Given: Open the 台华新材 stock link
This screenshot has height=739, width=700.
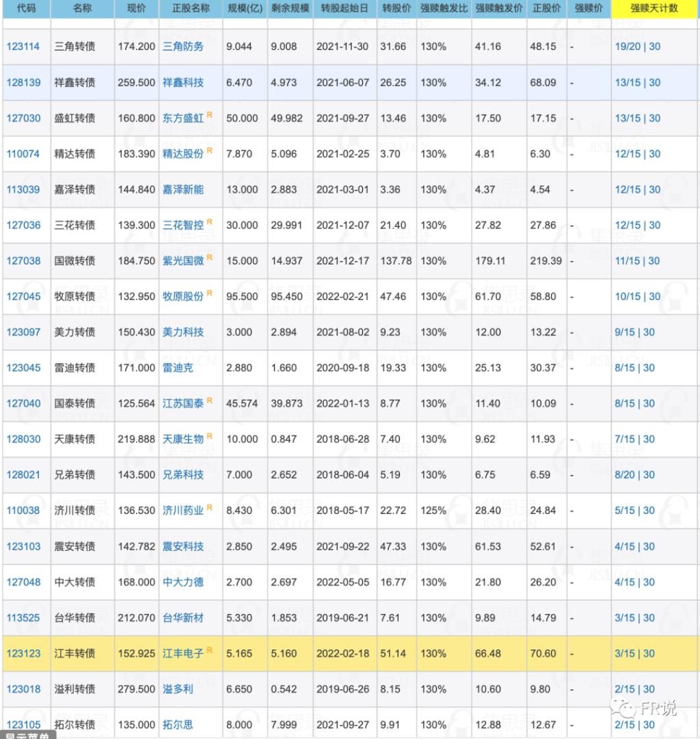Looking at the screenshot, I should (x=183, y=618).
